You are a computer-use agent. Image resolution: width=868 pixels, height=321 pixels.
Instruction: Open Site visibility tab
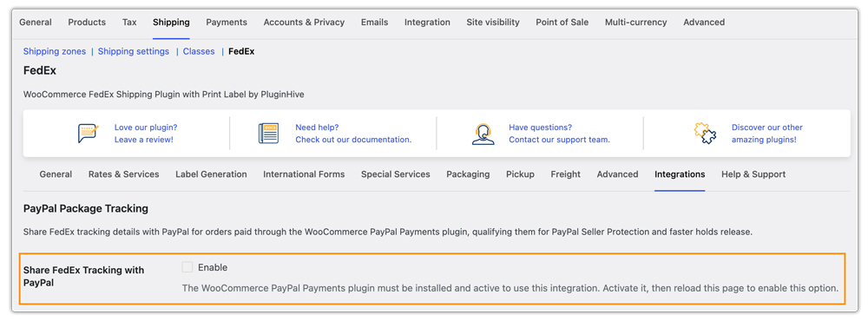tap(493, 23)
